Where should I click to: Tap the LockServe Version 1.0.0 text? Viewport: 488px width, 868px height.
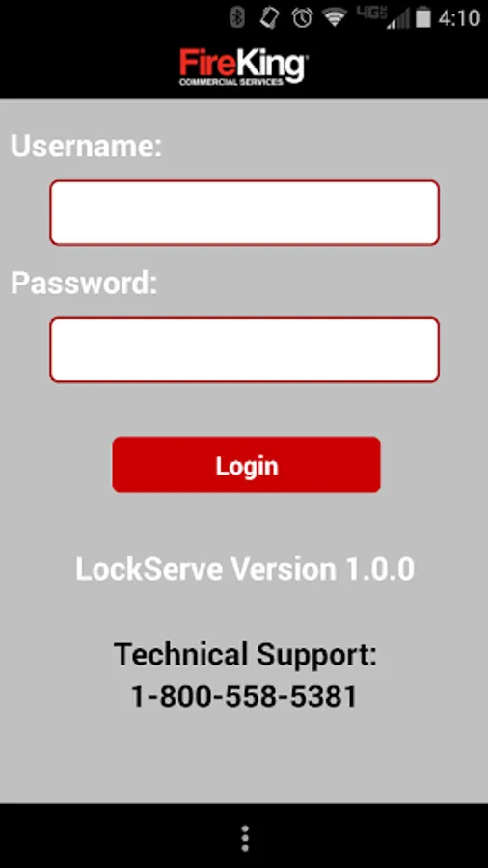245,569
